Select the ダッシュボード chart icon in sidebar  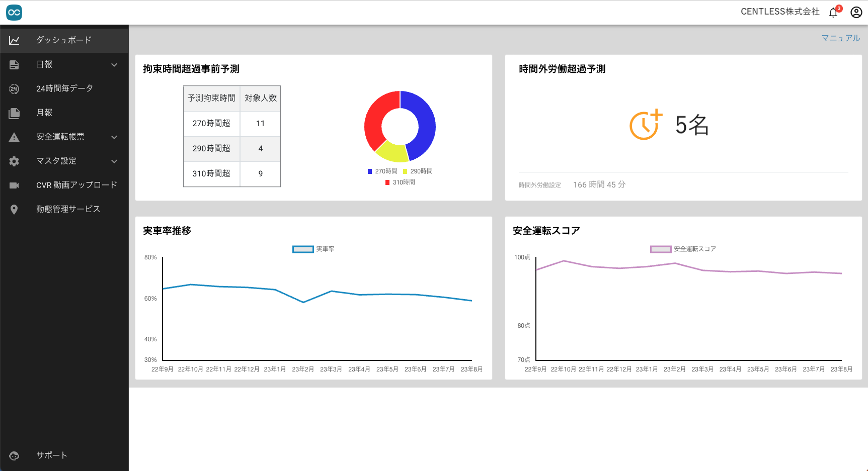click(14, 40)
